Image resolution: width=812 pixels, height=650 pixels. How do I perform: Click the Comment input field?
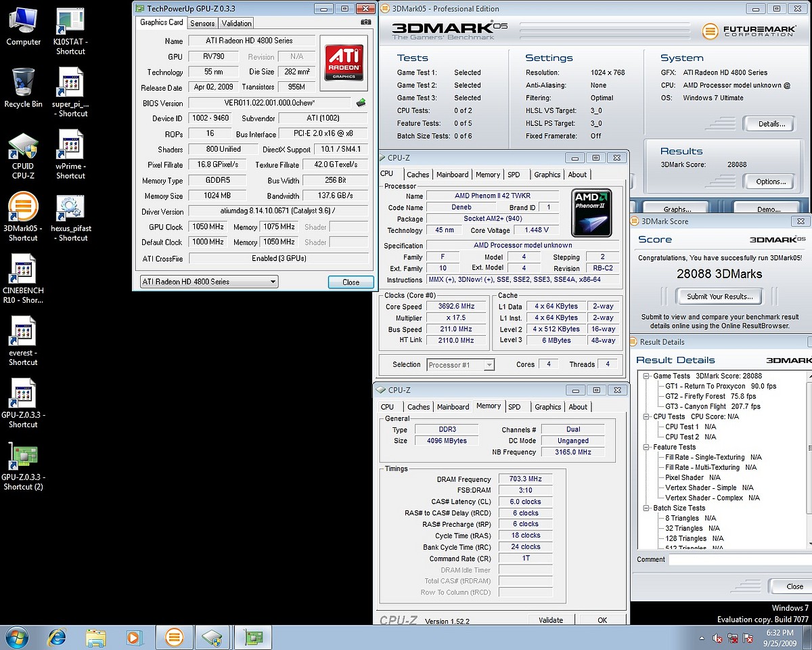740,559
